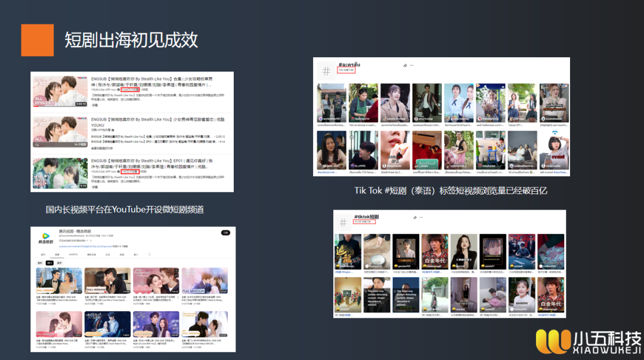644x360 pixels.
Task: Play the couple on swing thumbnail in Tencent channel
Action: (59, 280)
